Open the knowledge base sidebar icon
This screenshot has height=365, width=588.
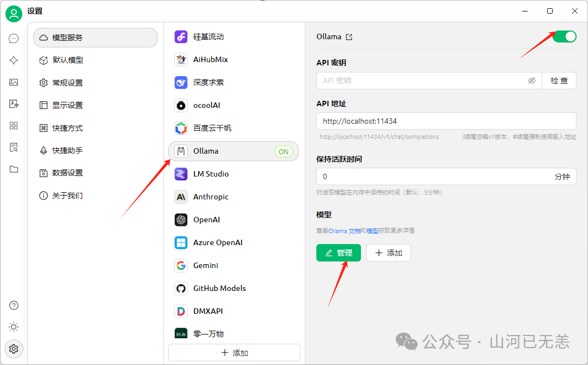point(14,148)
